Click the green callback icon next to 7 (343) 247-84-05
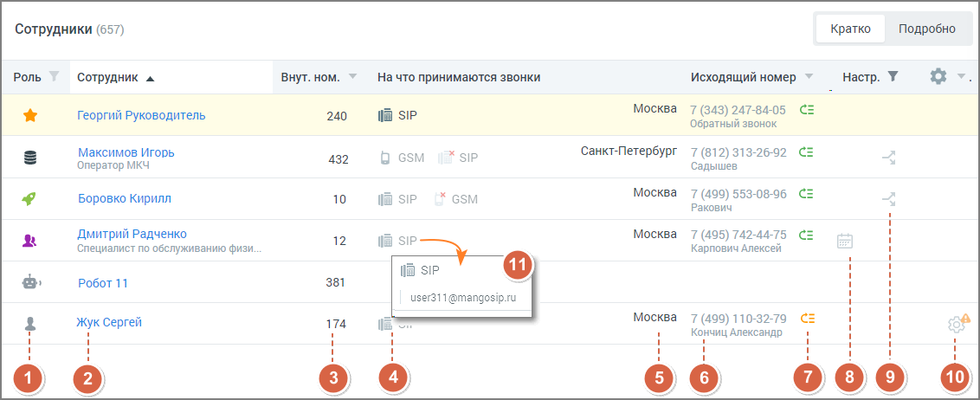The width and height of the screenshot is (980, 400). point(807,110)
